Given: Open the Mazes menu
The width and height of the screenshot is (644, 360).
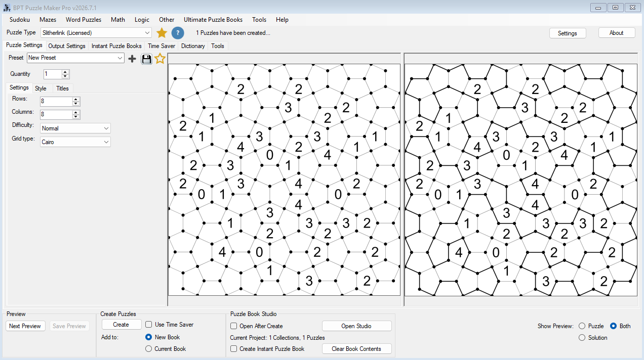Looking at the screenshot, I should click(48, 20).
